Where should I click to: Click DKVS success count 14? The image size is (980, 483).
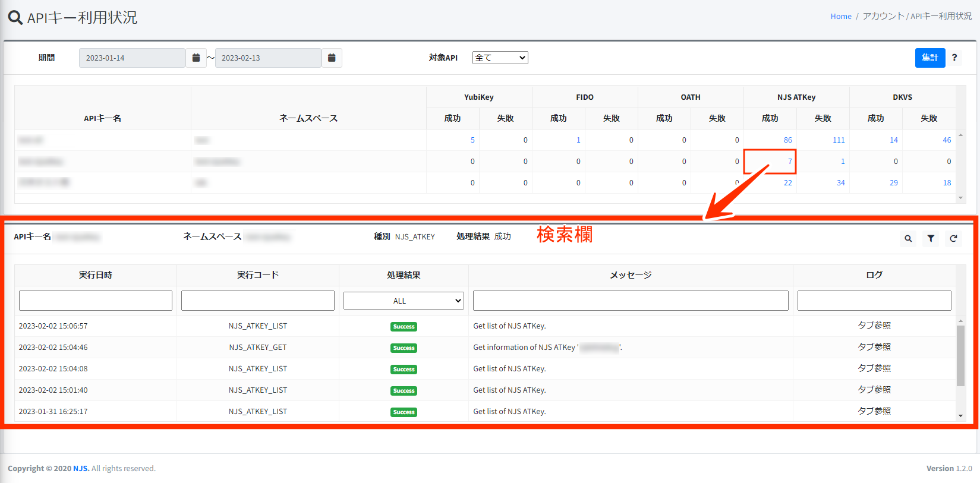point(894,140)
